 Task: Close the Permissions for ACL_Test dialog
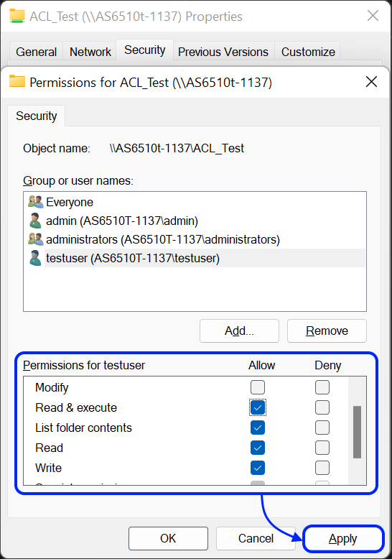pos(371,82)
